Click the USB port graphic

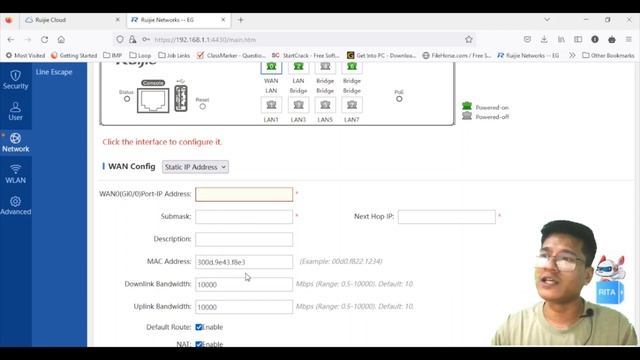[181, 98]
